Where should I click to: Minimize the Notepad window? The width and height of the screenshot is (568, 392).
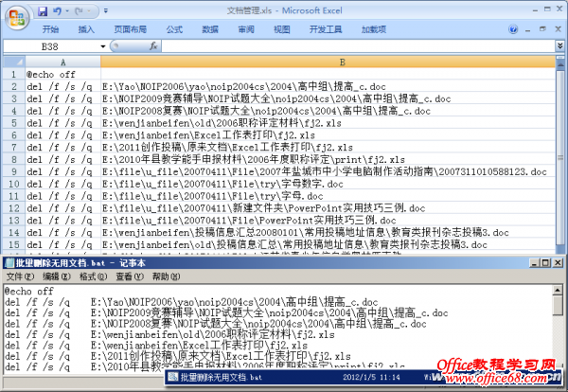534,262
